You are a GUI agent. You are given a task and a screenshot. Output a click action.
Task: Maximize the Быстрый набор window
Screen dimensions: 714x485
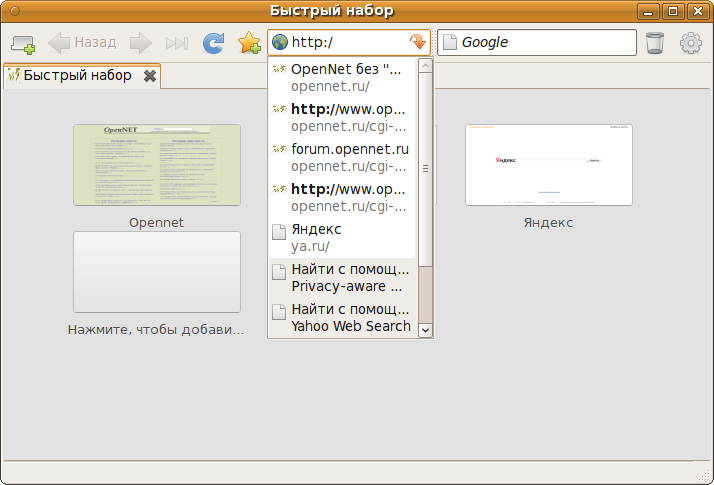(673, 11)
